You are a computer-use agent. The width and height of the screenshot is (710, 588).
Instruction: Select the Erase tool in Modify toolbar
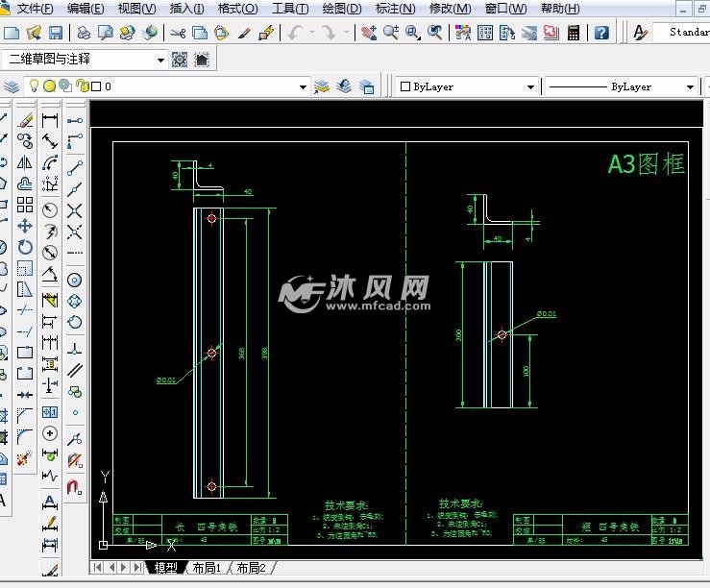25,120
